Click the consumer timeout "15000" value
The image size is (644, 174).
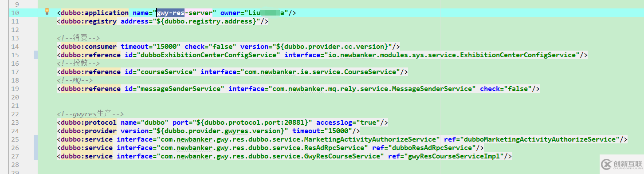[x=167, y=47]
